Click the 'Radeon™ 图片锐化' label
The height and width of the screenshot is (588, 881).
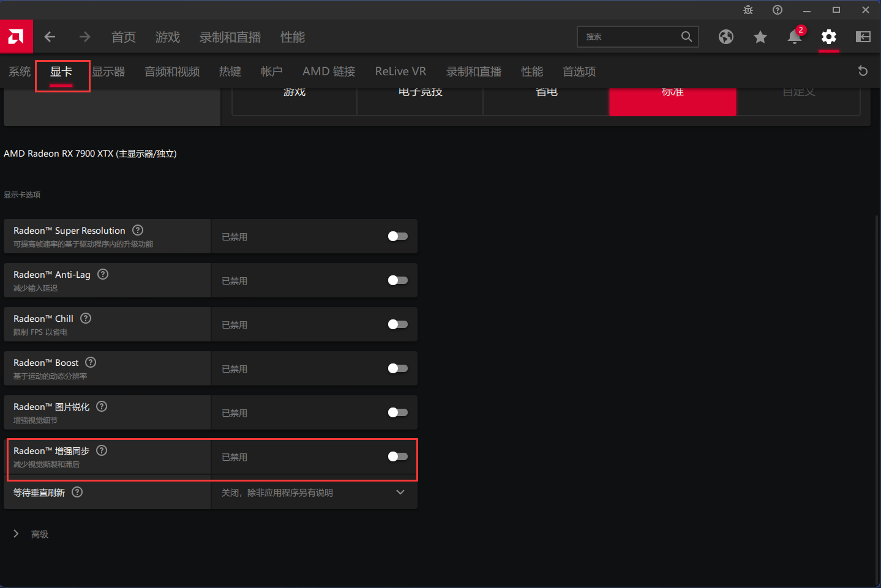[x=51, y=407]
